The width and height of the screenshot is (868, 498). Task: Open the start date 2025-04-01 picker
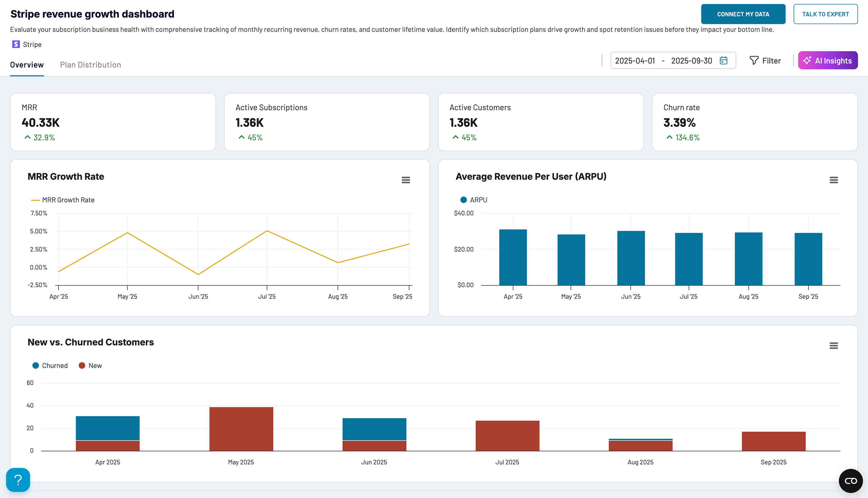[635, 61]
